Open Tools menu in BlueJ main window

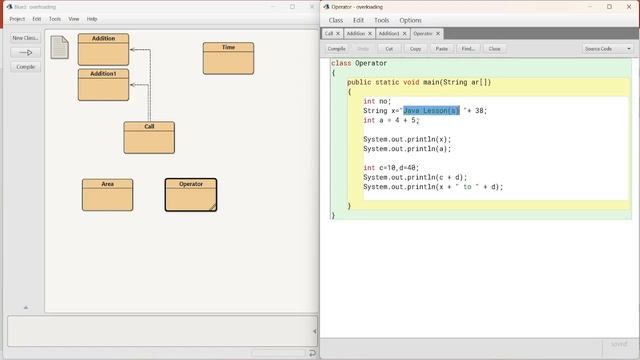click(x=55, y=19)
